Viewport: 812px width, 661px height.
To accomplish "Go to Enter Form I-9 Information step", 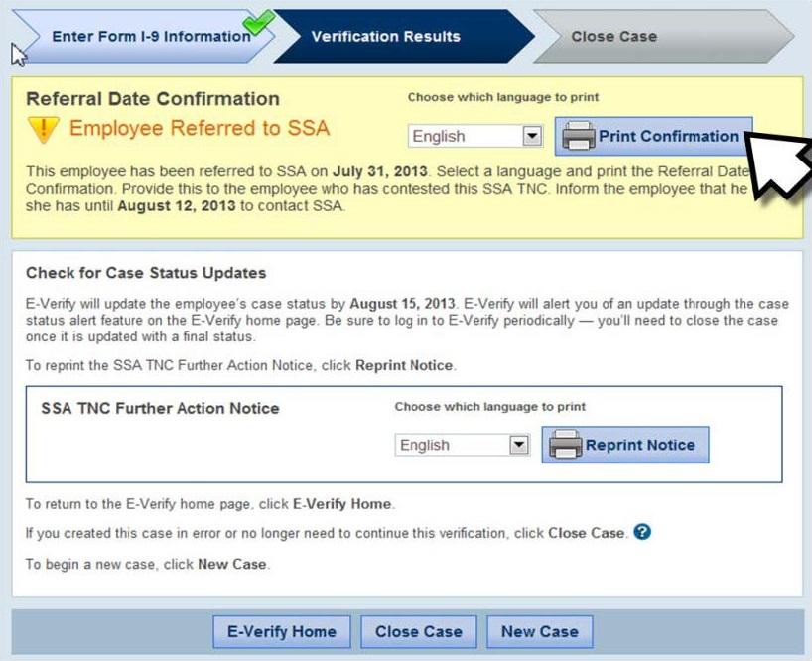I will pyautogui.click(x=145, y=37).
